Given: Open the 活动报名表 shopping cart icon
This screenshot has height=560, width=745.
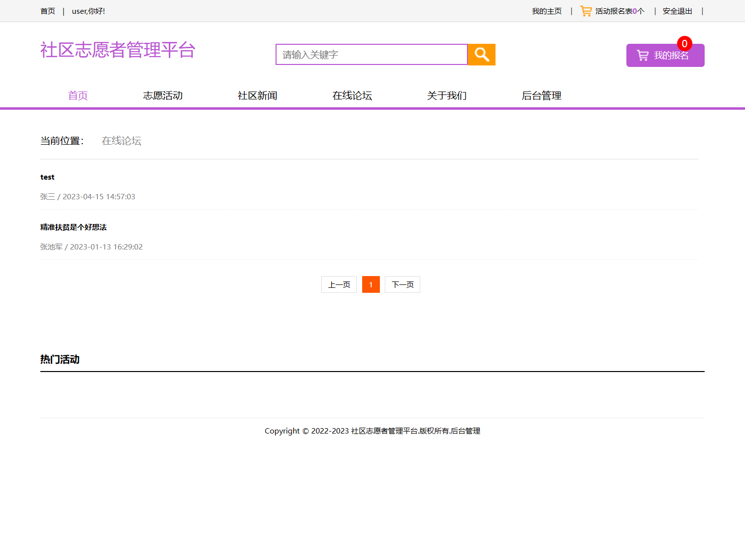Looking at the screenshot, I should (x=585, y=10).
